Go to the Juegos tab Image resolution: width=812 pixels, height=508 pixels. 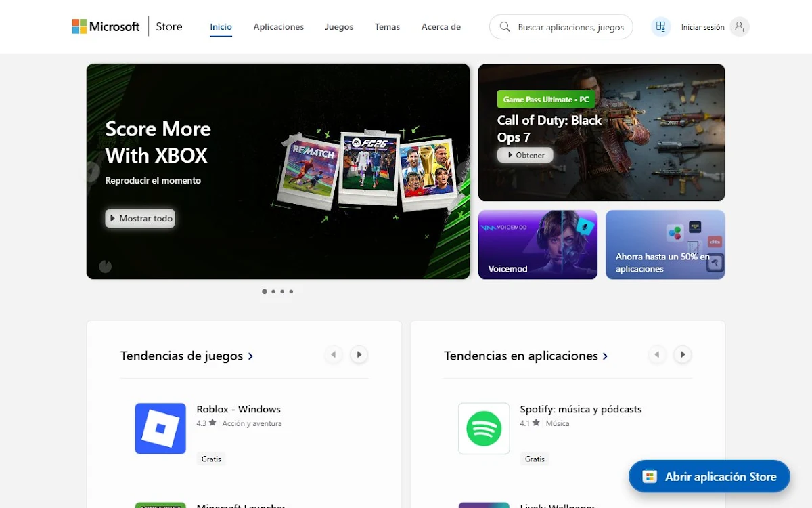tap(339, 27)
